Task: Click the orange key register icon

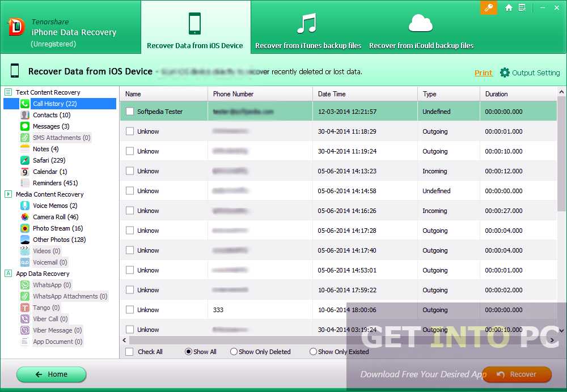Action: (489, 7)
